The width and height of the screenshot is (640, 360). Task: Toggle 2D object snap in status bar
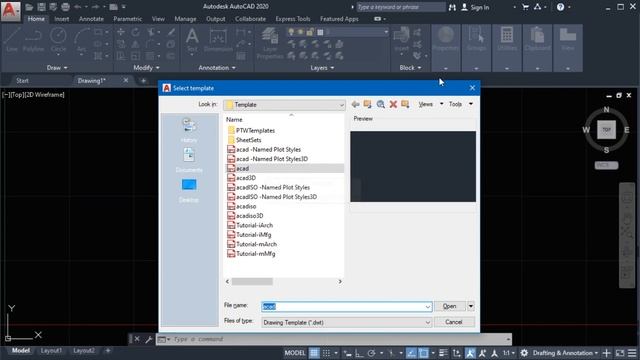click(x=424, y=353)
